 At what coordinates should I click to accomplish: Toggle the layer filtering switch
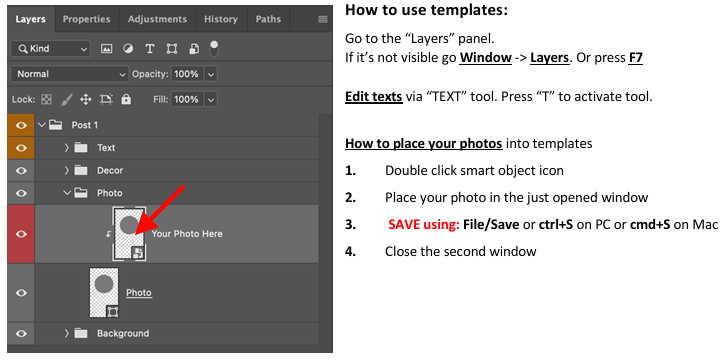point(214,48)
